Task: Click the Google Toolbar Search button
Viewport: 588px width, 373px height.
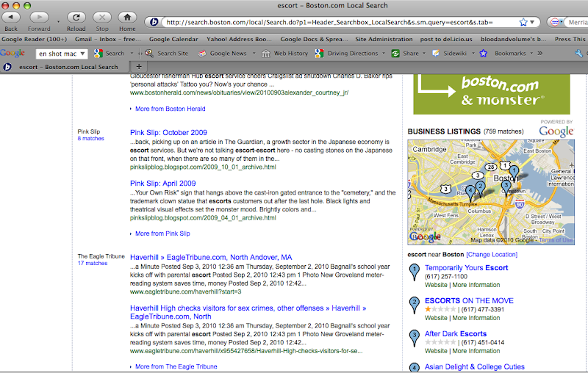Action: pos(110,54)
